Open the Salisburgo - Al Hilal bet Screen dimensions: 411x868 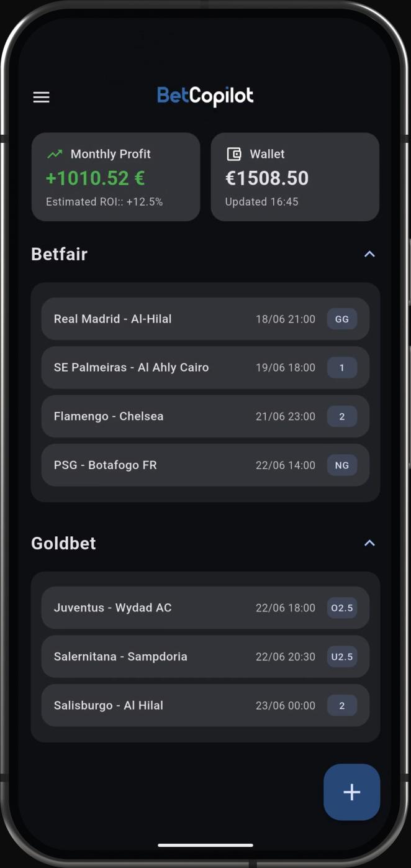point(205,705)
